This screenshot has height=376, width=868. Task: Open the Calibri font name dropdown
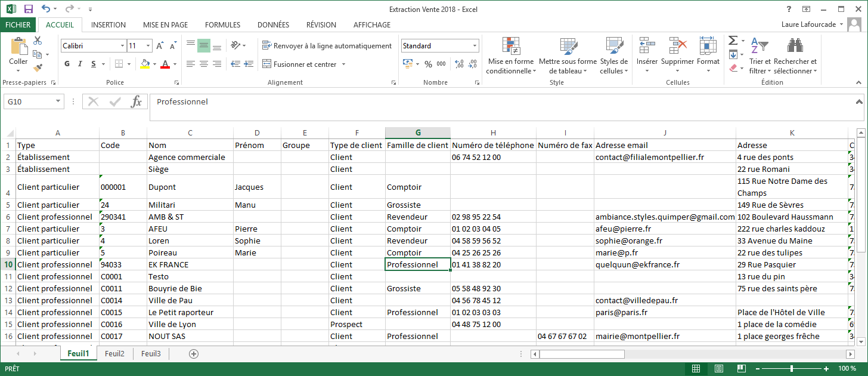pos(122,46)
